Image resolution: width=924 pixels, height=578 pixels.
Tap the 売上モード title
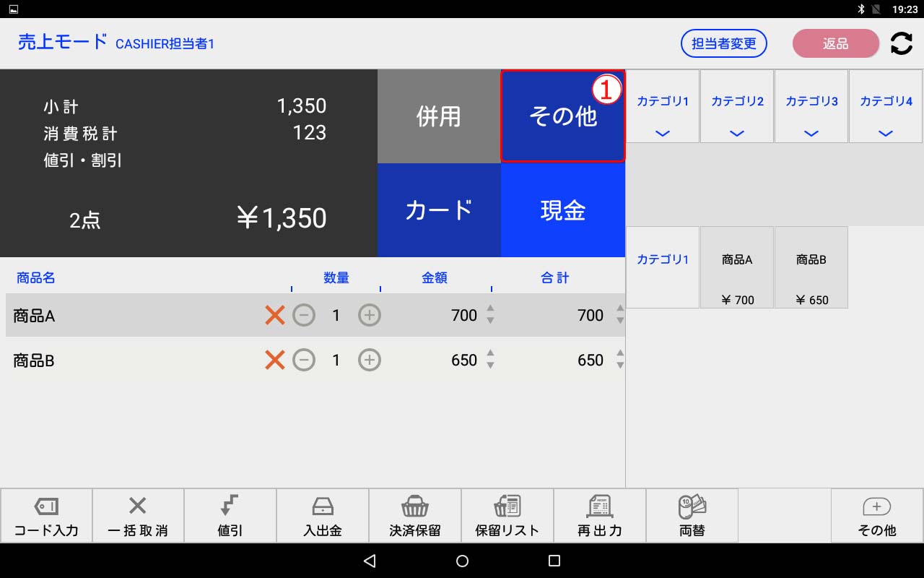pyautogui.click(x=63, y=42)
